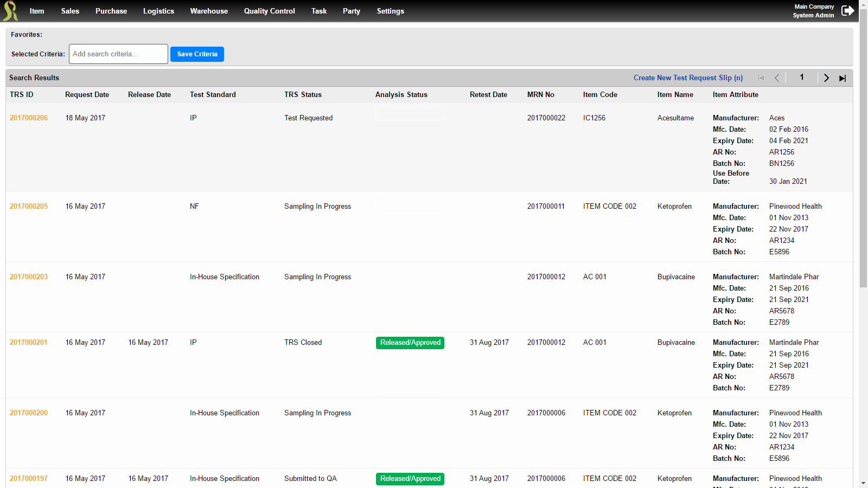
Task: Open the Party menu
Action: pos(351,11)
